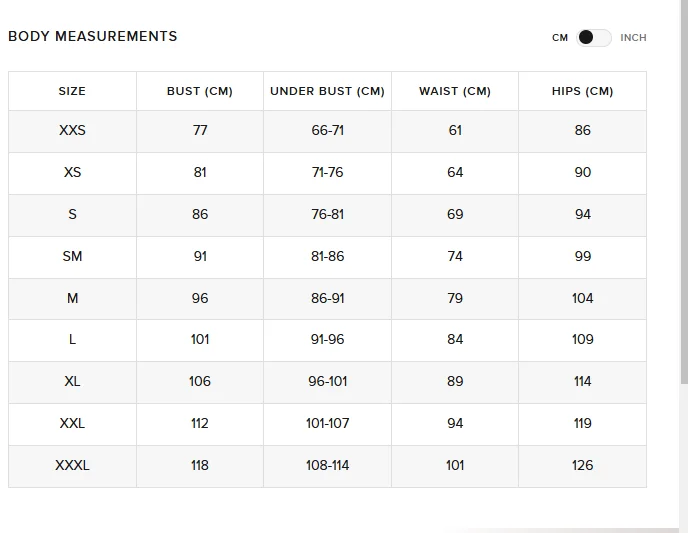Select the CM unit label
688x533 pixels.
(560, 38)
